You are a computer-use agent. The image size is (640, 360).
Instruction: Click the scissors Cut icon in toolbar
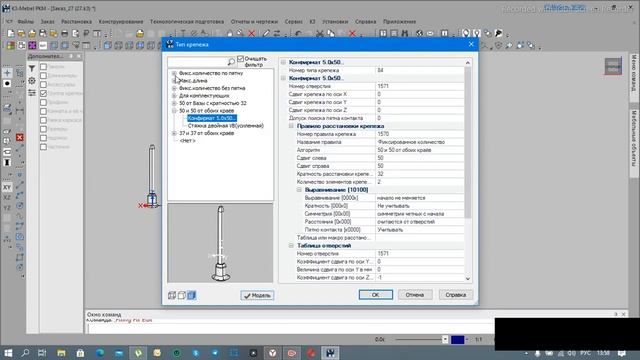pyautogui.click(x=320, y=33)
